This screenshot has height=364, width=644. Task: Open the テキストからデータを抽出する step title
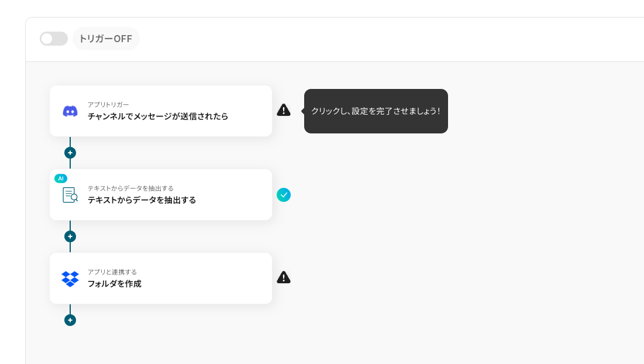tap(142, 200)
